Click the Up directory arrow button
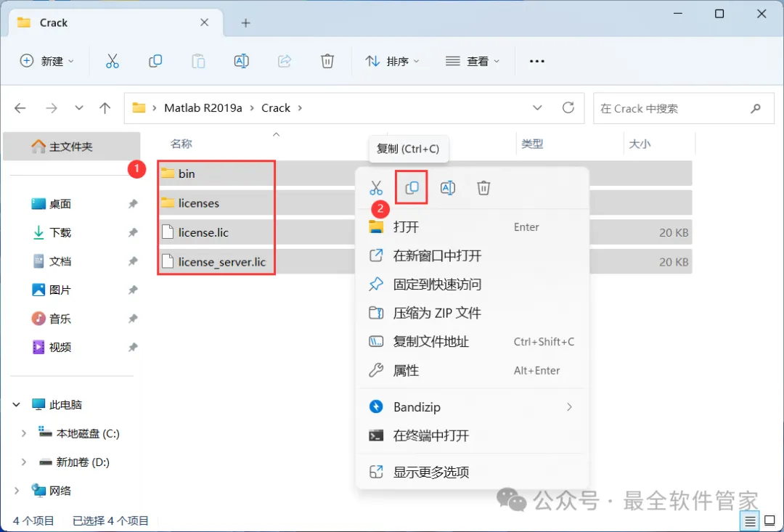The image size is (784, 532). (105, 108)
